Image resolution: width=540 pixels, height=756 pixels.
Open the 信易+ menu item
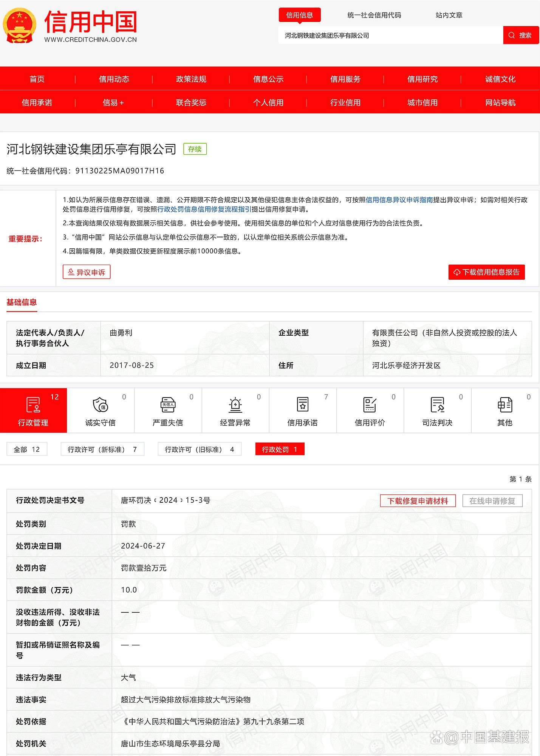[113, 102]
